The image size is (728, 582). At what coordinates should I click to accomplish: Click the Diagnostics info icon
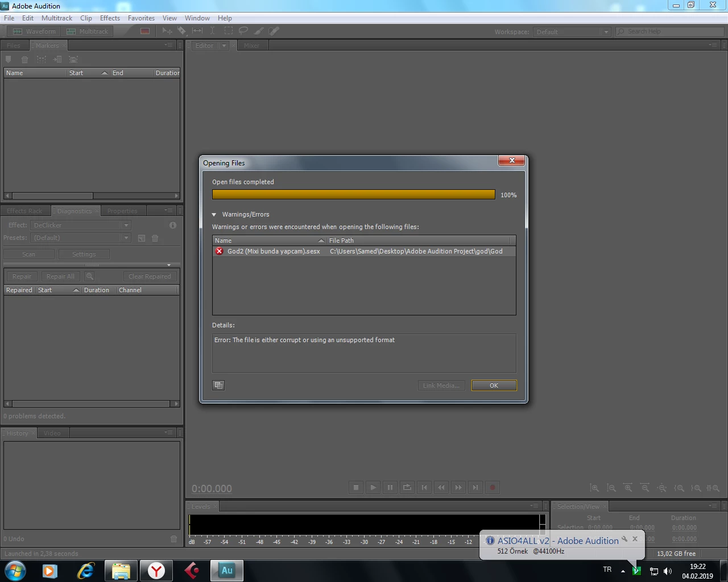[x=173, y=225]
